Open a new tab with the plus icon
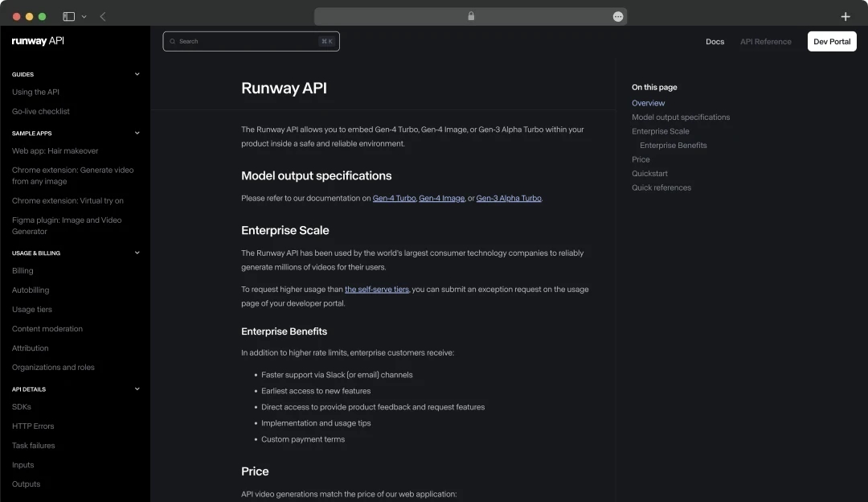The height and width of the screenshot is (502, 868). tap(845, 15)
